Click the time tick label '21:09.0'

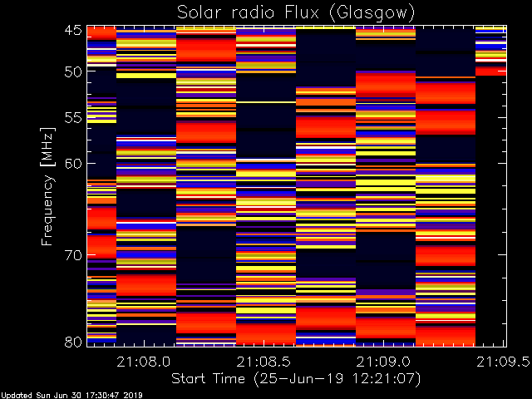click(383, 362)
